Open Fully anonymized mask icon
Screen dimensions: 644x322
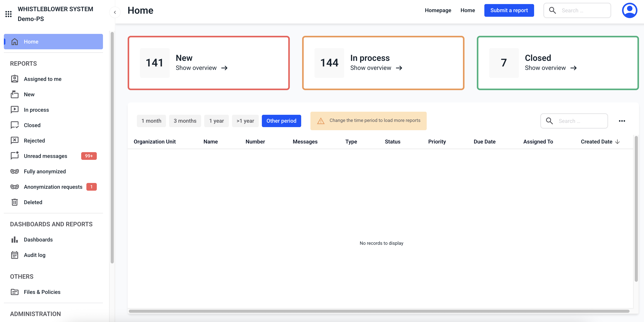coord(14,171)
